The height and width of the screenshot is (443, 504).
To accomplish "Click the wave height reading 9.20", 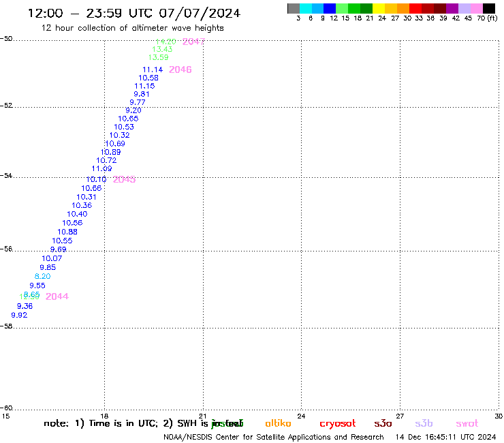I will click(x=133, y=110).
